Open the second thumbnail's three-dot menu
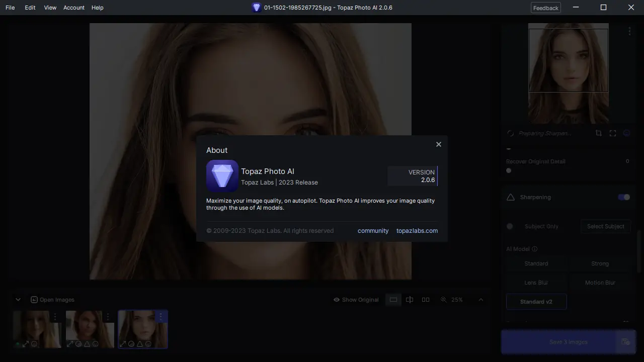The width and height of the screenshot is (644, 362). (x=108, y=317)
